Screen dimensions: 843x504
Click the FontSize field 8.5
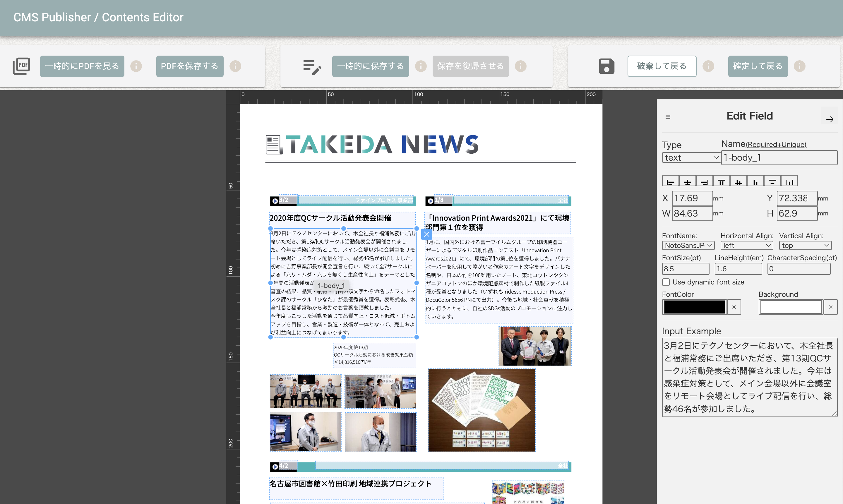686,269
